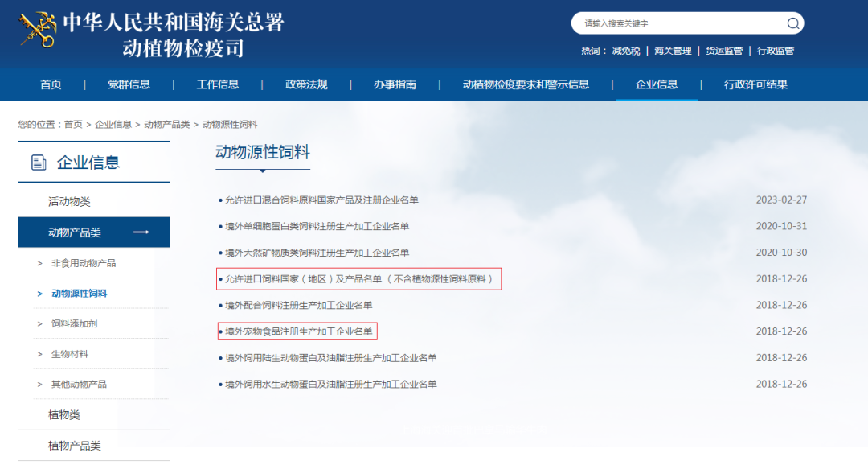The height and width of the screenshot is (465, 868).
Task: Select 行政许可结果 in the top navigation
Action: click(755, 84)
